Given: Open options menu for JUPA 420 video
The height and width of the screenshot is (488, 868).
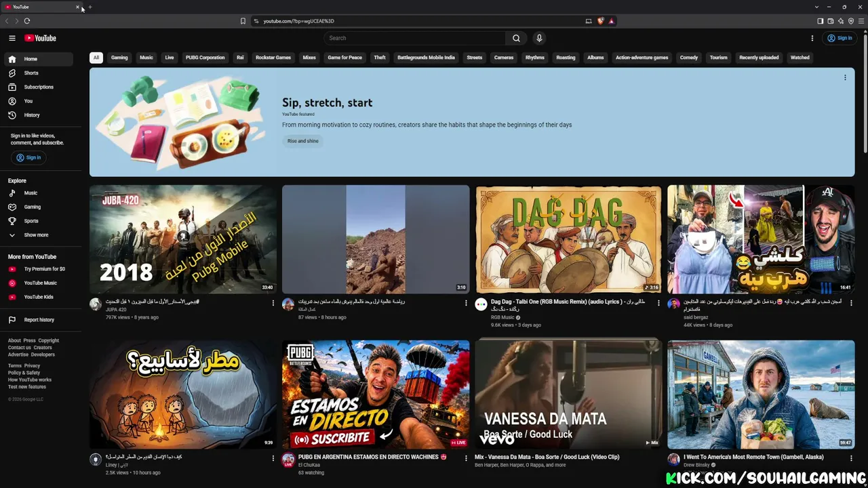Looking at the screenshot, I should point(273,303).
